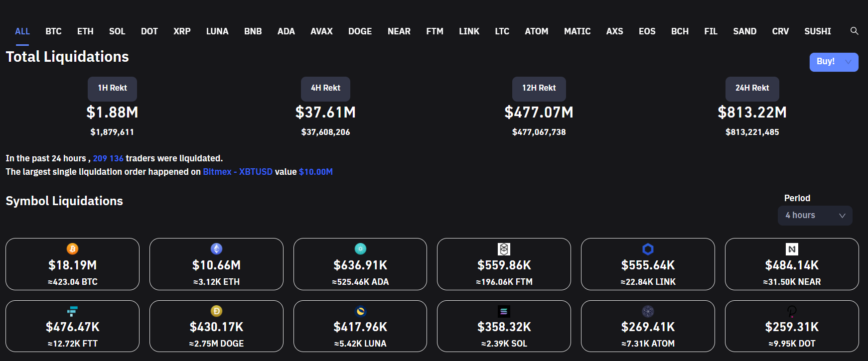
Task: Click the $18.19M BTC card value
Action: 73,265
